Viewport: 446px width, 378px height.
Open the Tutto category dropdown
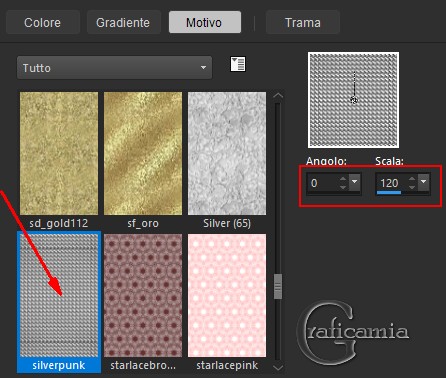[114, 68]
